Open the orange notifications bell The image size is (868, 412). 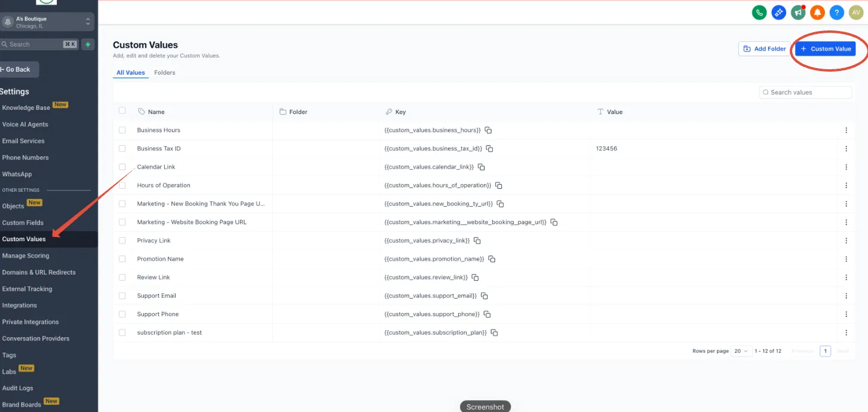[817, 12]
